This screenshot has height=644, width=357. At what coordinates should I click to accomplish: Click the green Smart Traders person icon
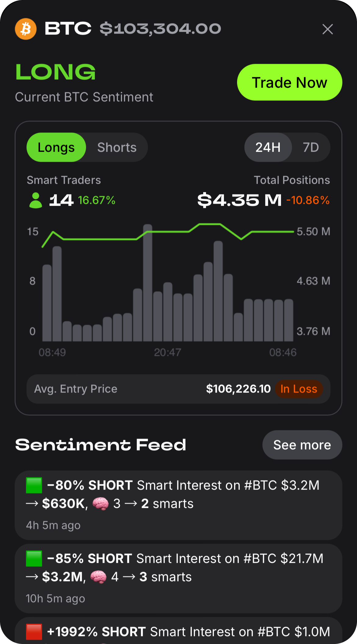[x=35, y=200]
